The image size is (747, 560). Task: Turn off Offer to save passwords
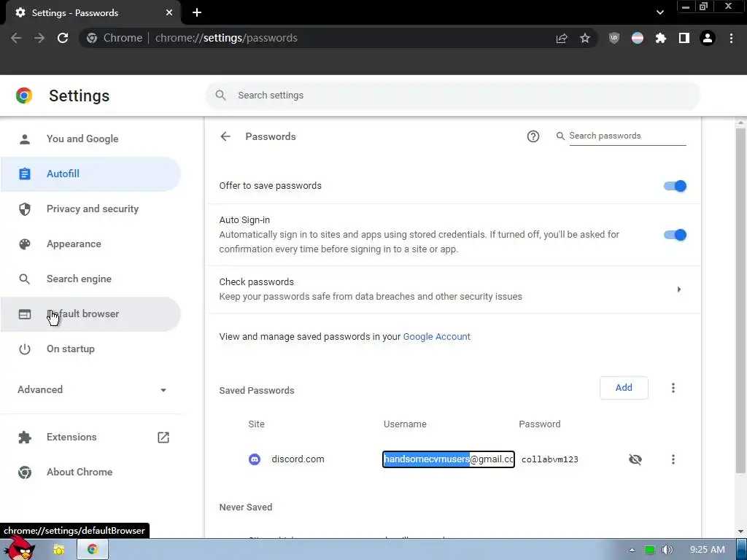[x=675, y=186]
